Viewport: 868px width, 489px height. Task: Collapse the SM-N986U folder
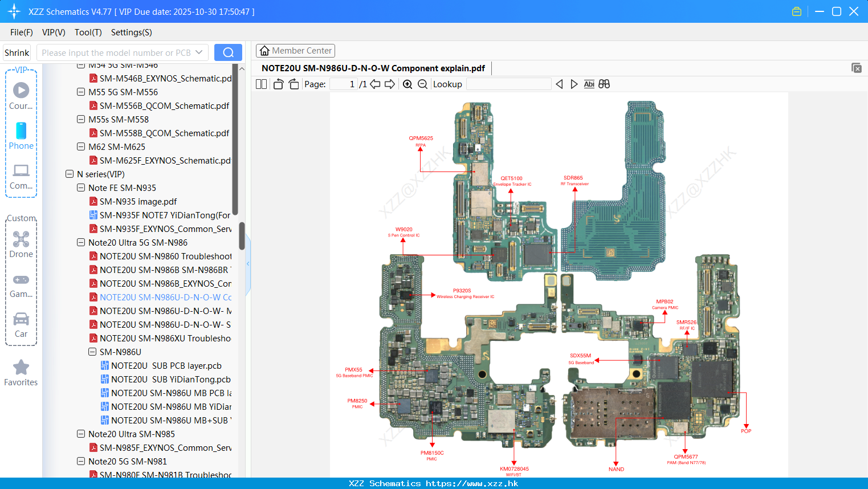tap(92, 352)
